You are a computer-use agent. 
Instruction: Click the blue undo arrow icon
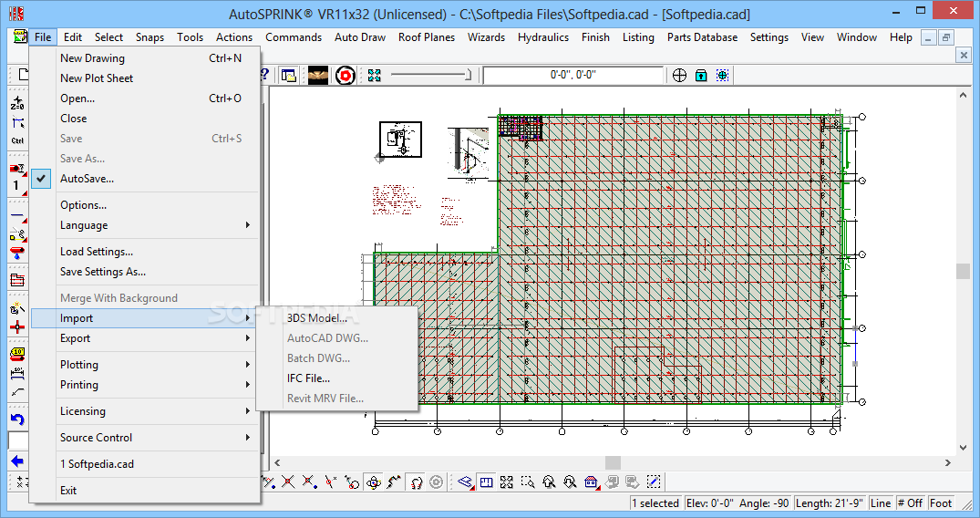pos(17,420)
